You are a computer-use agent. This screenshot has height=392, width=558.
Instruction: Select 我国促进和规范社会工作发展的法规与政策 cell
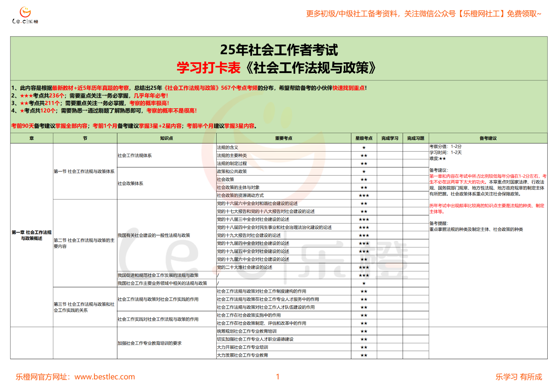167,275
